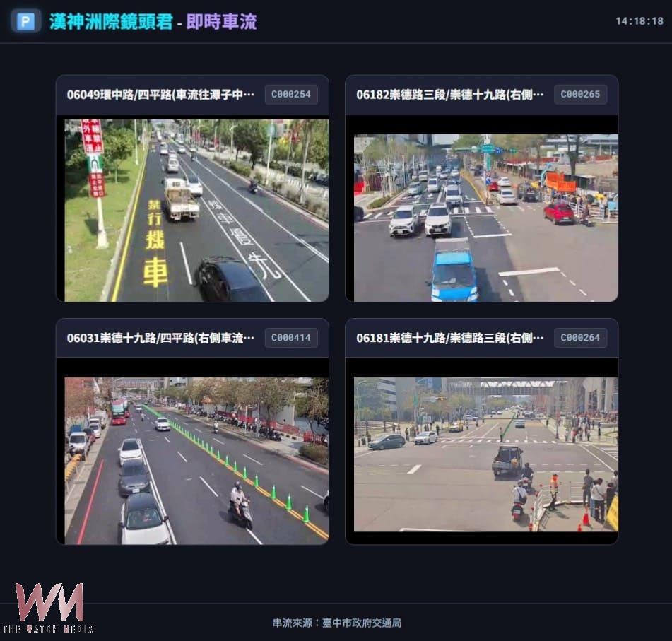Open the 06031崇德十九路/四平路 camera title
The image size is (672, 641).
click(160, 338)
